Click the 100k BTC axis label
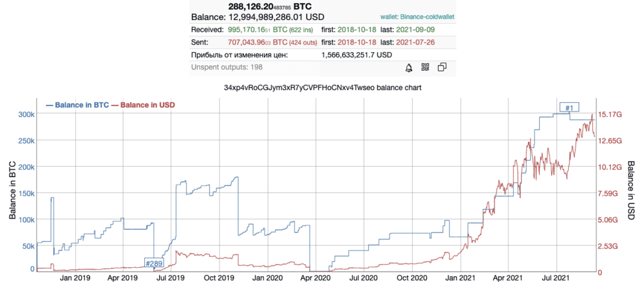Screen dimensions: 644x282 [x=26, y=220]
